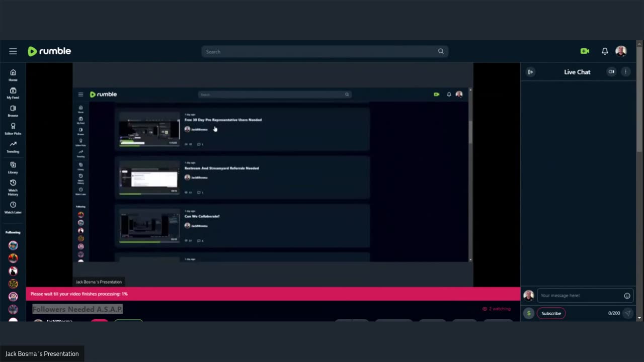644x362 pixels.
Task: Click thumbnail of Restream And Streamyard video
Action: pos(149,178)
